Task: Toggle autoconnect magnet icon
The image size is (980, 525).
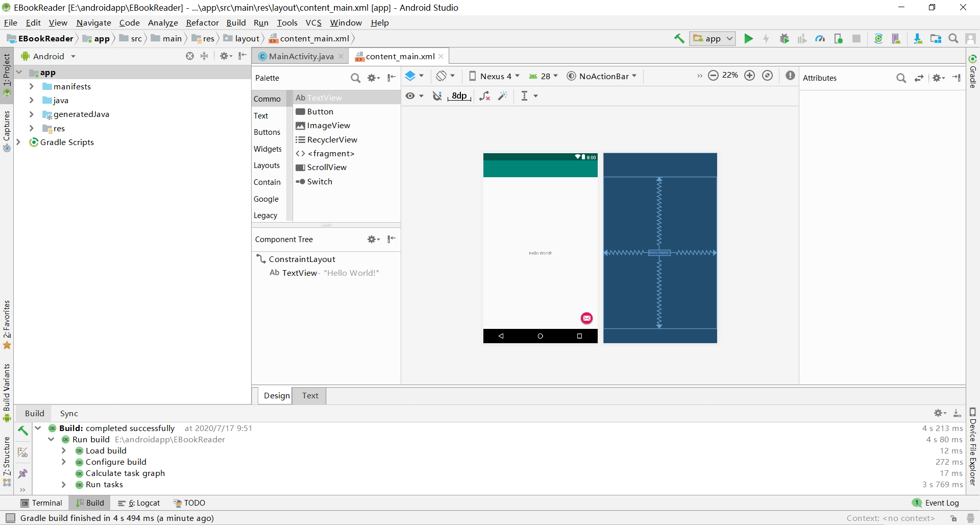Action: pyautogui.click(x=437, y=96)
